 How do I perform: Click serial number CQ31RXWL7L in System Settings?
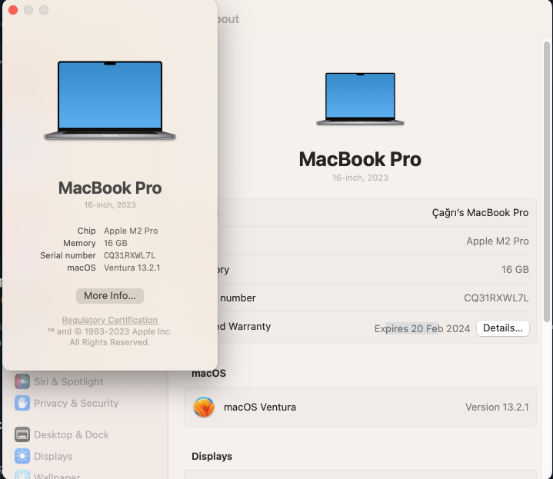496,298
